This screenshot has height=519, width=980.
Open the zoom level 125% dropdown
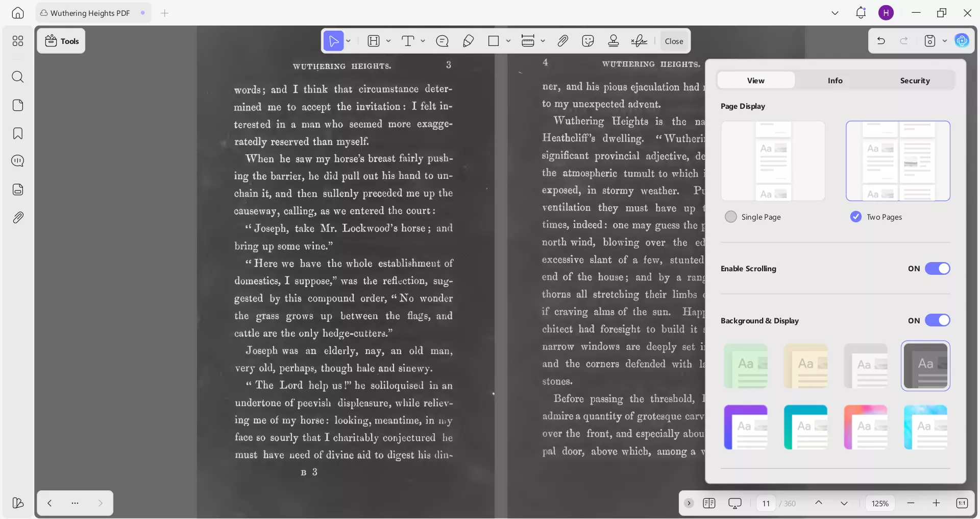pyautogui.click(x=880, y=503)
